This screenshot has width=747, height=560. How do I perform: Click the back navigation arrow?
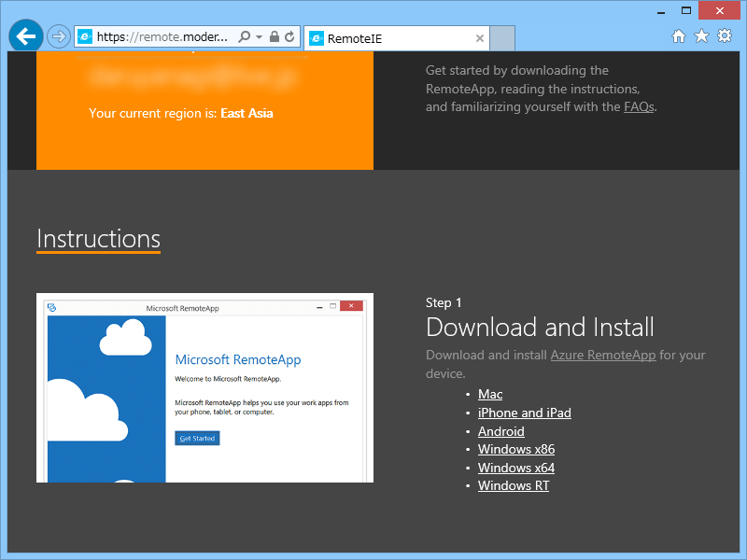click(x=25, y=35)
